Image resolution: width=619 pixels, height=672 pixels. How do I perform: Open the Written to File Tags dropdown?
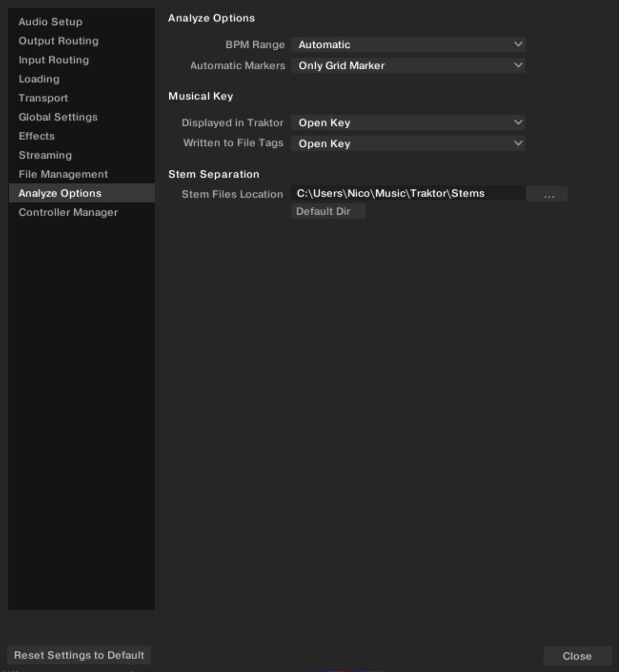click(x=408, y=143)
